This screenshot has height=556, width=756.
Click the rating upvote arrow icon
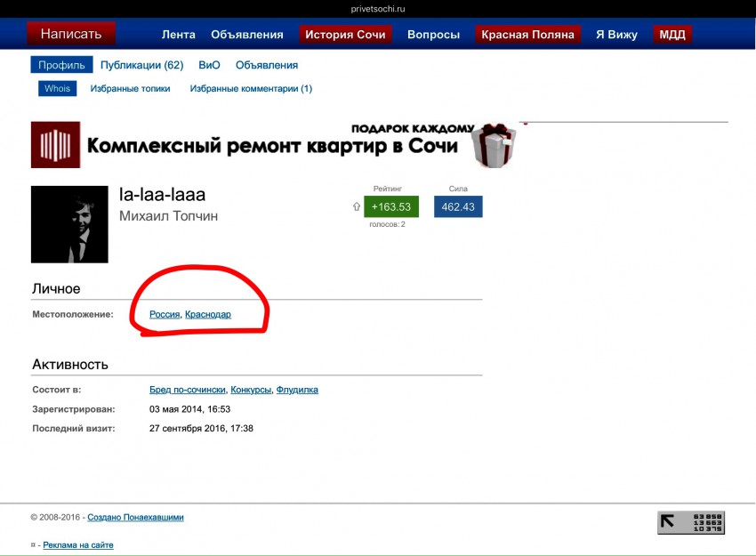point(357,207)
